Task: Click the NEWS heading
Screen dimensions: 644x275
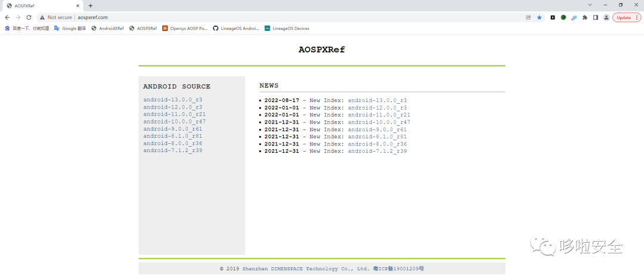Action: (x=269, y=85)
